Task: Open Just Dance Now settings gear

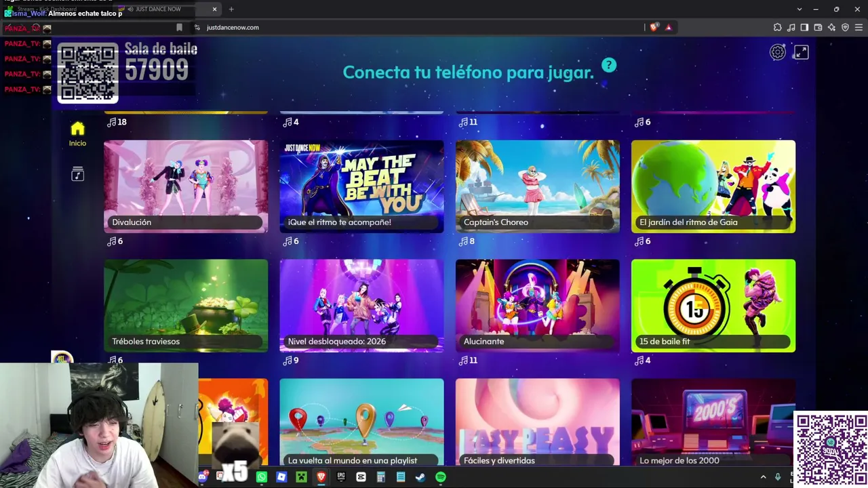Action: tap(777, 52)
